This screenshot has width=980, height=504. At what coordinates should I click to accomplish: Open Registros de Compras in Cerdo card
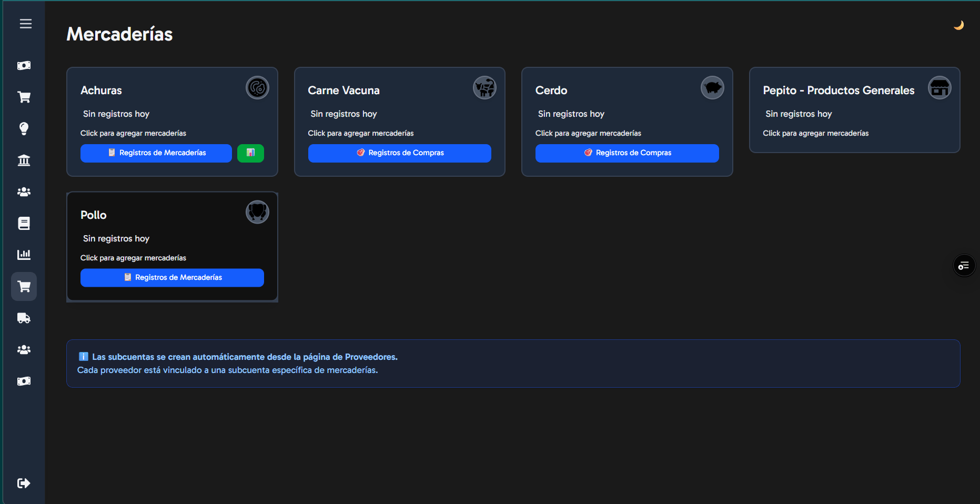(x=627, y=153)
